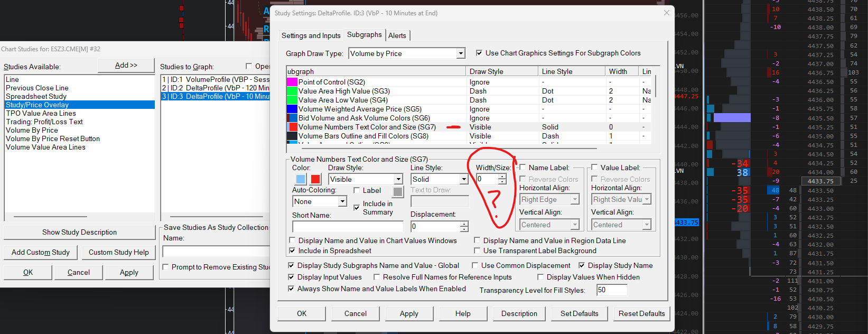868x334 pixels.
Task: Click OK in Chart Studies window
Action: tap(28, 272)
